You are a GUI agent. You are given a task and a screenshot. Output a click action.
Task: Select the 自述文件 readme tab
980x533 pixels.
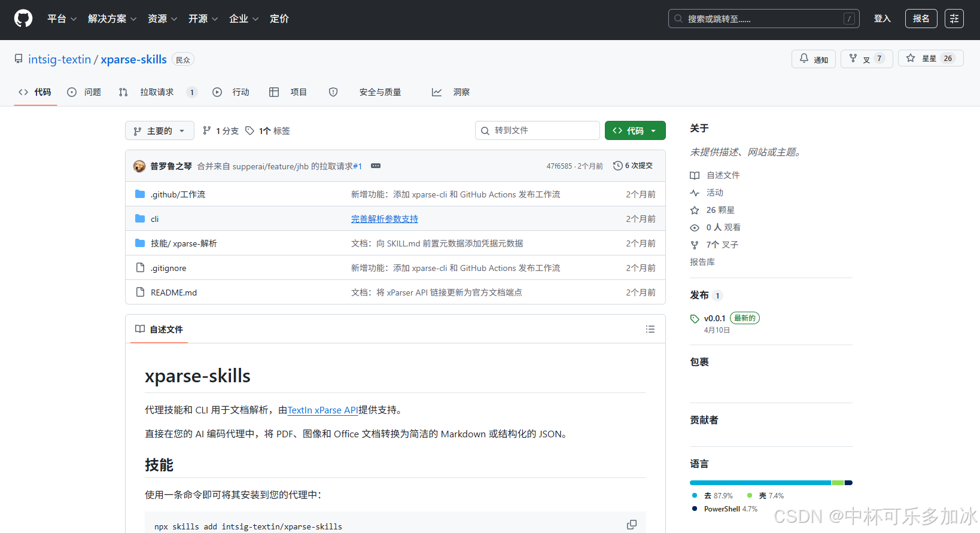(x=159, y=329)
